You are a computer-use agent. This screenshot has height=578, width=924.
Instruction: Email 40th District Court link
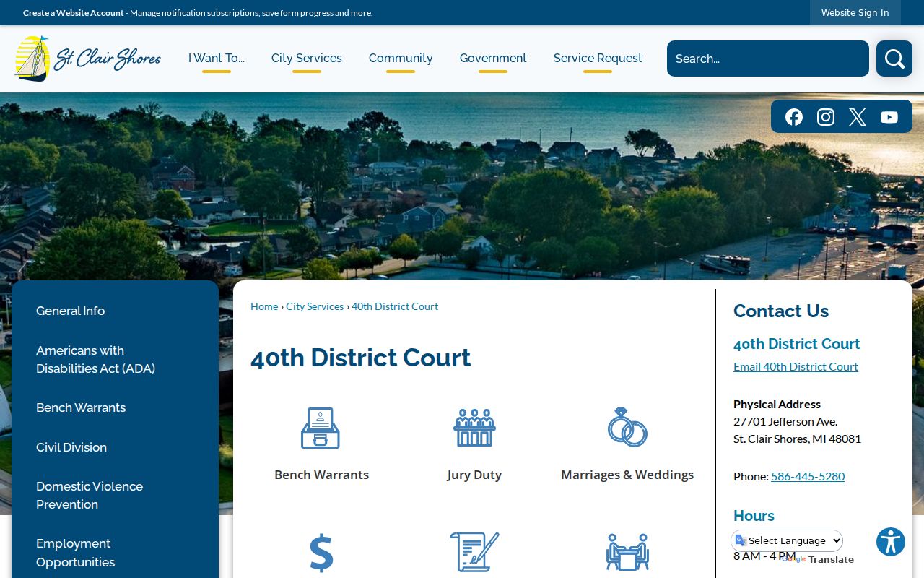(x=796, y=366)
